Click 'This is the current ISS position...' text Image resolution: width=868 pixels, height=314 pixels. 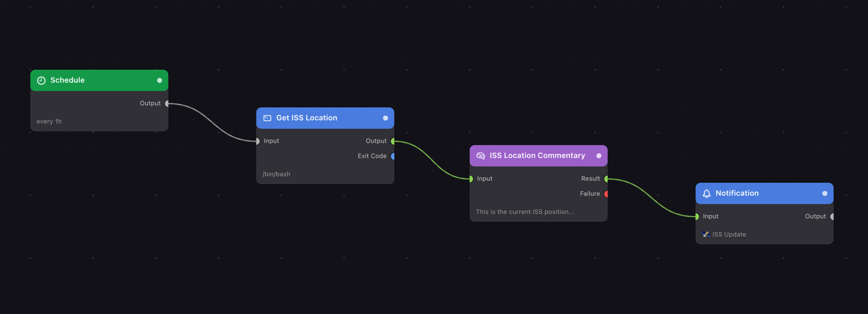pyautogui.click(x=525, y=212)
